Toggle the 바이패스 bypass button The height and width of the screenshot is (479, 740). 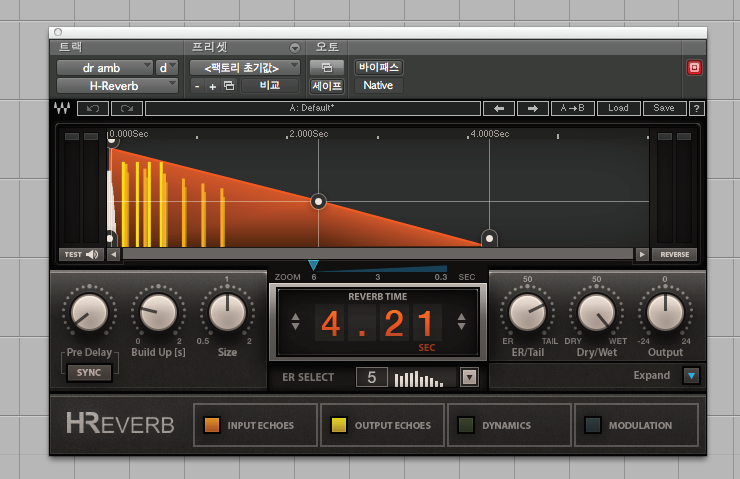378,67
